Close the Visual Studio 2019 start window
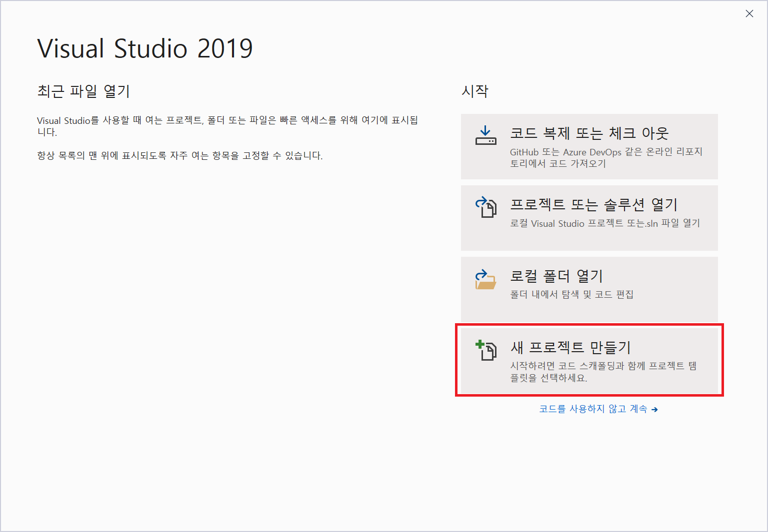This screenshot has width=768, height=532. (749, 14)
